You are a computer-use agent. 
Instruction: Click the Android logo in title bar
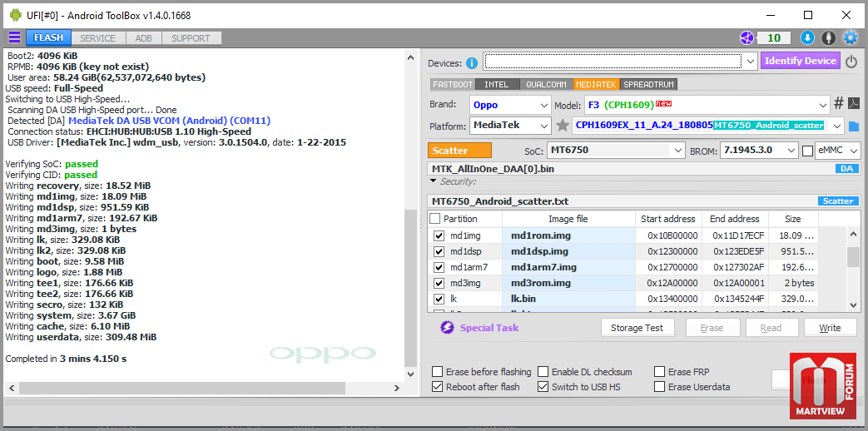(15, 16)
